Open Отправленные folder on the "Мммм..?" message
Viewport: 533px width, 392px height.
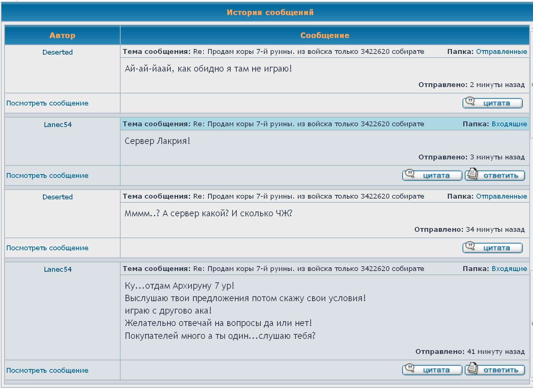[x=501, y=196]
